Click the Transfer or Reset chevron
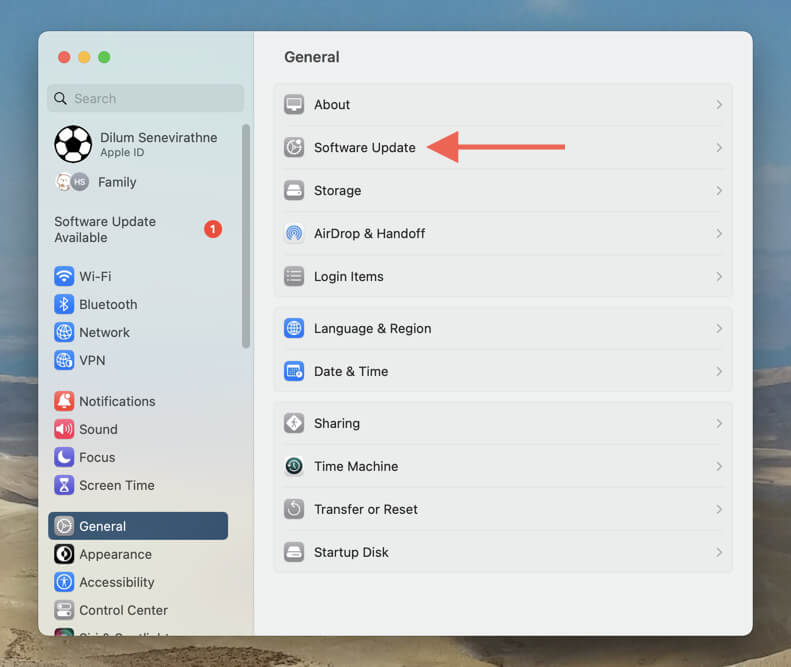791x667 pixels. [x=719, y=509]
